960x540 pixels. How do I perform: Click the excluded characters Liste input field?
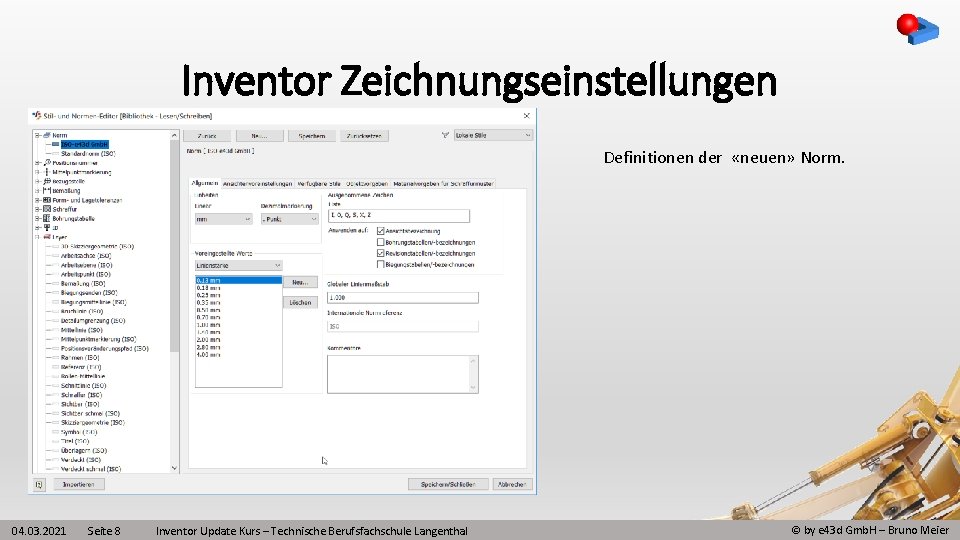(399, 216)
